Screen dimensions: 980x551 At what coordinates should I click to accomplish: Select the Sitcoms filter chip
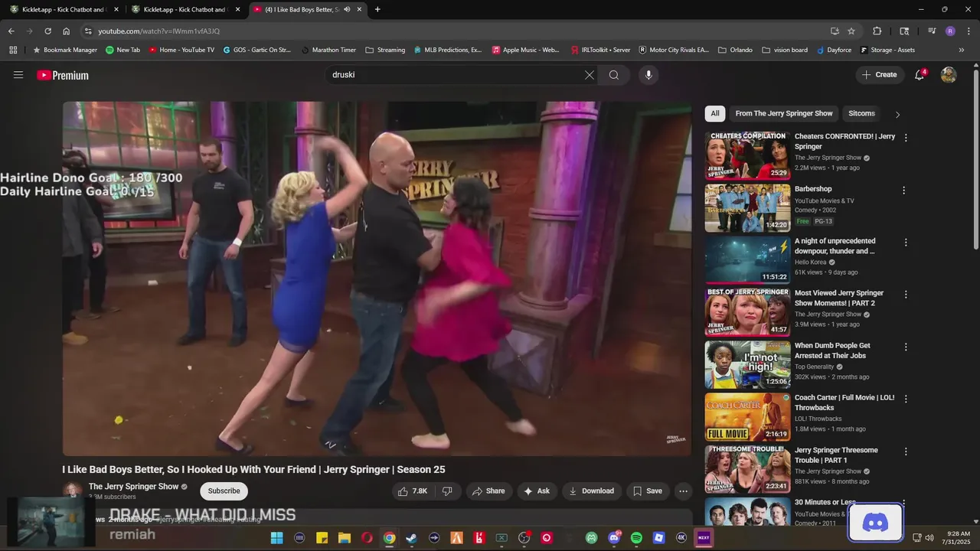pyautogui.click(x=861, y=113)
